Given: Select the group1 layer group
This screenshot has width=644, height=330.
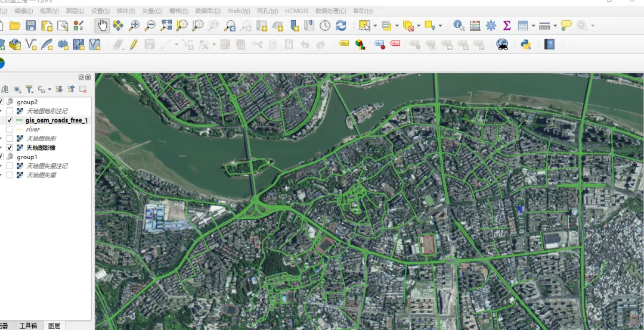Looking at the screenshot, I should [27, 157].
